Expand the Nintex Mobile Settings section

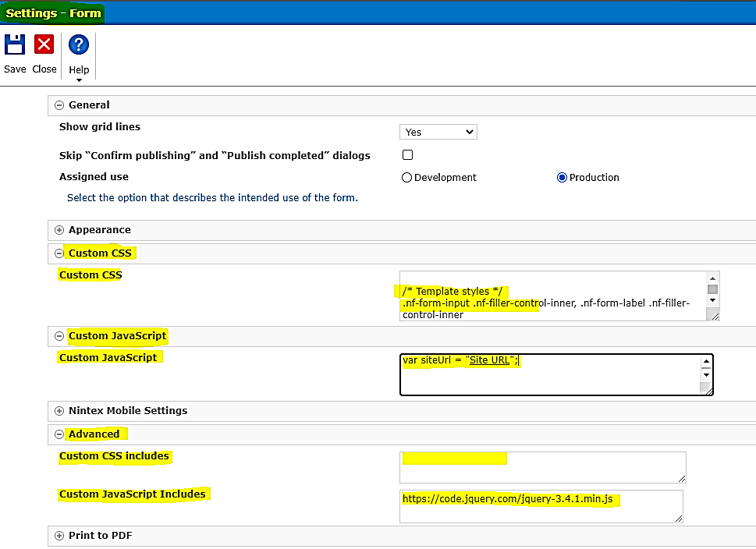(59, 411)
